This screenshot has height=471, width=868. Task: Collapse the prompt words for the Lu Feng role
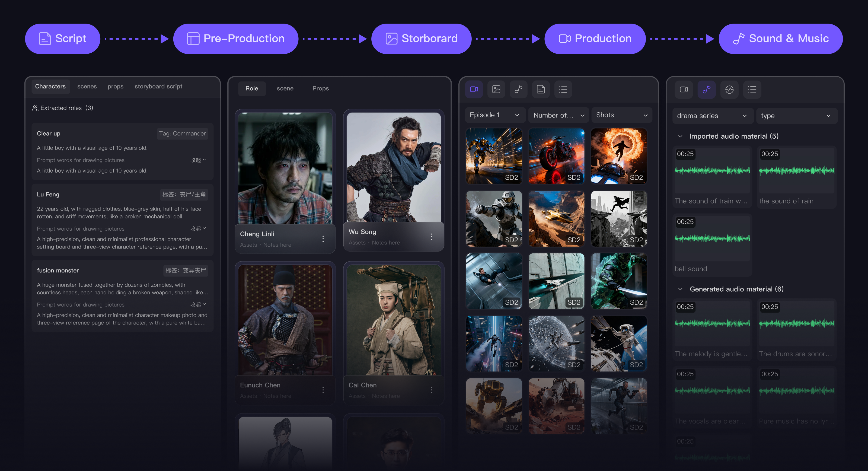198,229
